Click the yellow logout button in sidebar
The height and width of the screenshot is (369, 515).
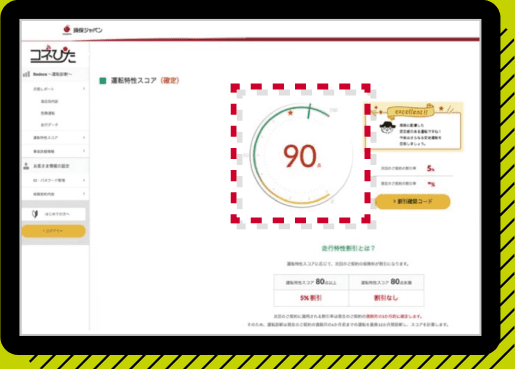tap(54, 231)
